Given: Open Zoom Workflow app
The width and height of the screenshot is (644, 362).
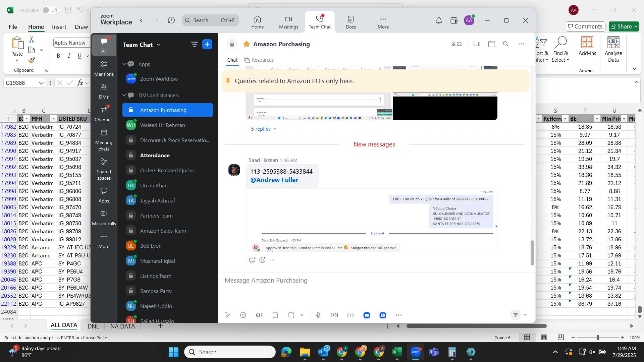Looking at the screenshot, I should click(x=168, y=79).
